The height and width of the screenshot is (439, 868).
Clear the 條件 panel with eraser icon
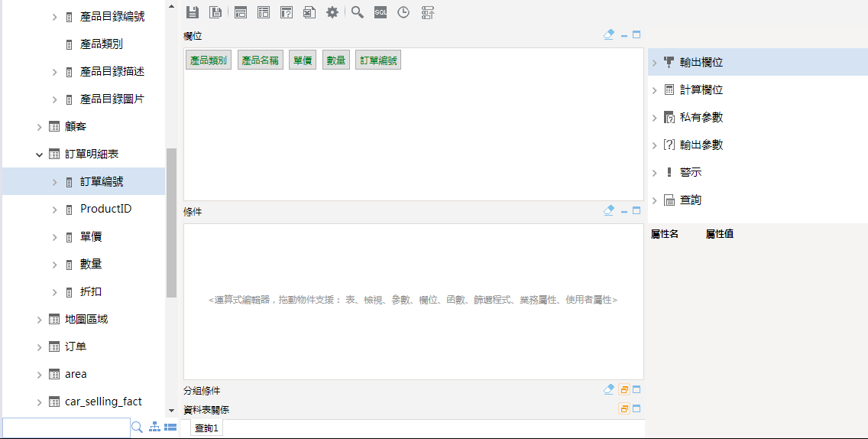coord(609,210)
